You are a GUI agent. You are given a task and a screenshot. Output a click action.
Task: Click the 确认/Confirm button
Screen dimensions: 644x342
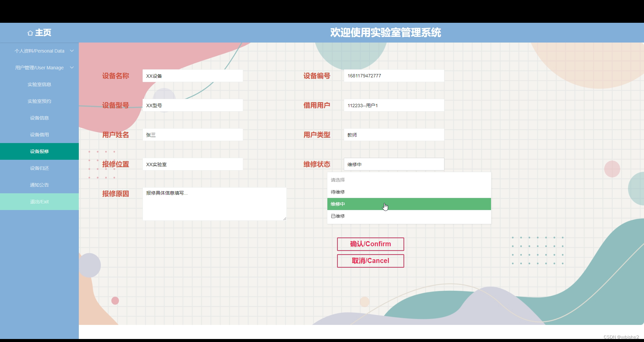tap(371, 244)
